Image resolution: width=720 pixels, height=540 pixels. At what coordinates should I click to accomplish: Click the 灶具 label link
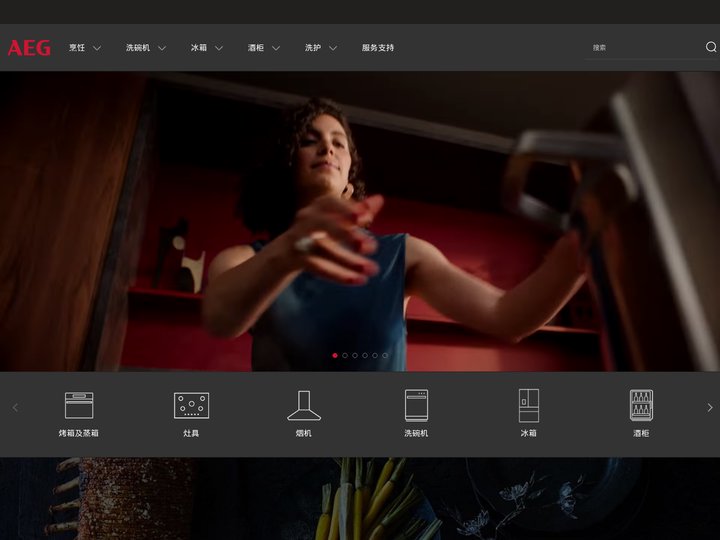[191, 433]
